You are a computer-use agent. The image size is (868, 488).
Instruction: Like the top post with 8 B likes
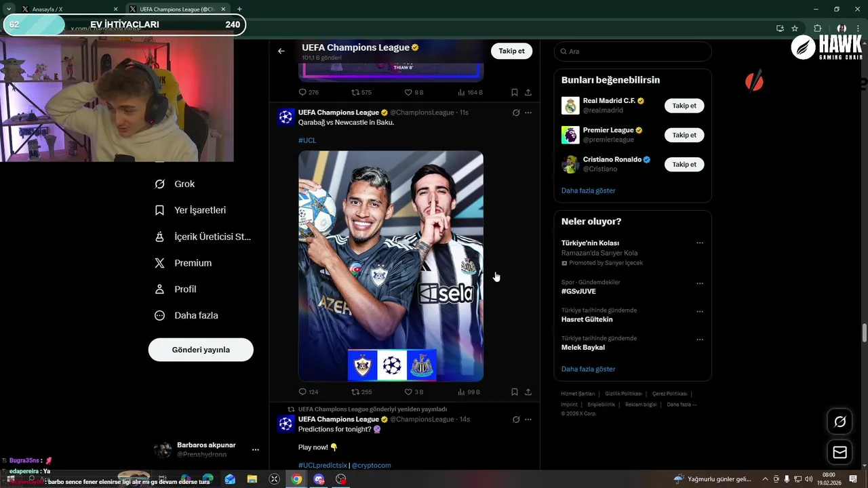coord(414,92)
